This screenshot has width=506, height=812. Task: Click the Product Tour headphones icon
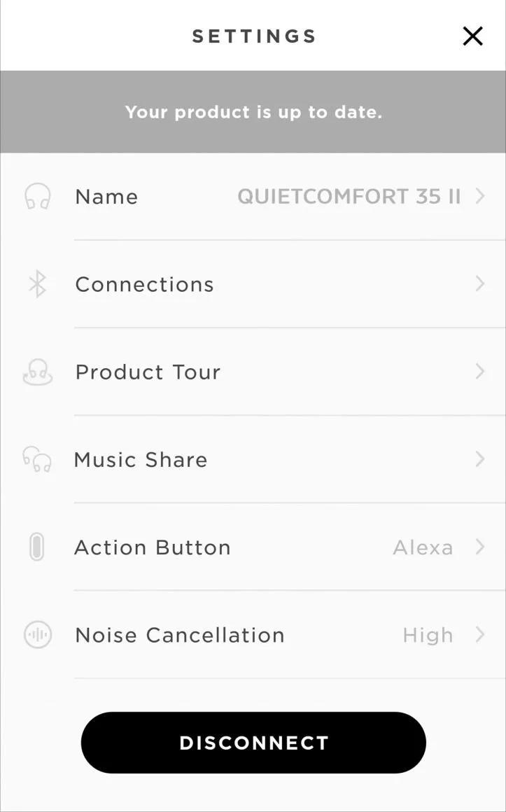click(37, 372)
